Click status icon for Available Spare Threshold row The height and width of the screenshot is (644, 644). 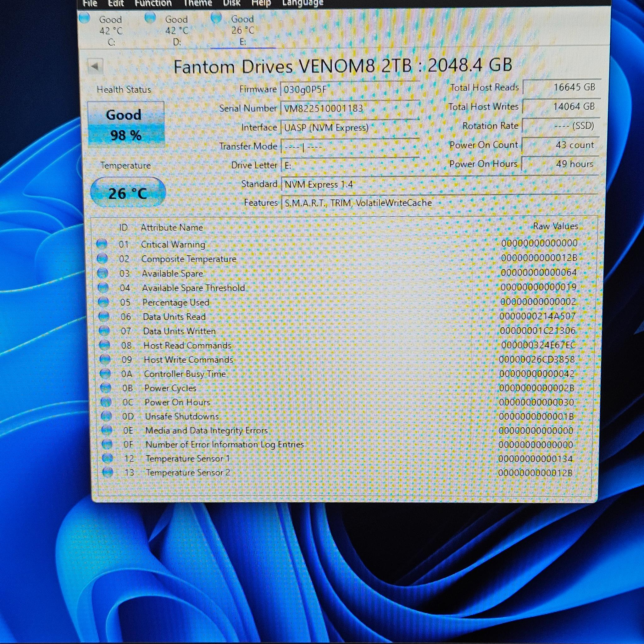point(103,287)
